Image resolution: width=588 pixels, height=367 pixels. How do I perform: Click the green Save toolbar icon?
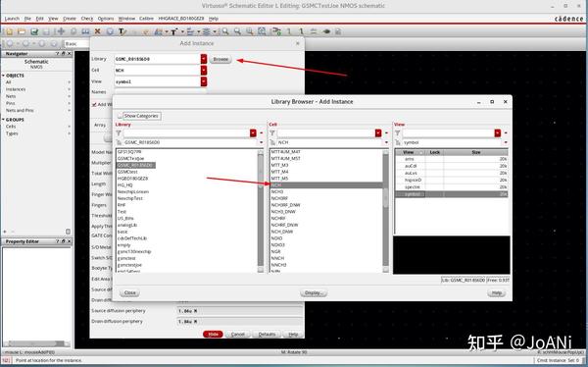click(x=34, y=32)
